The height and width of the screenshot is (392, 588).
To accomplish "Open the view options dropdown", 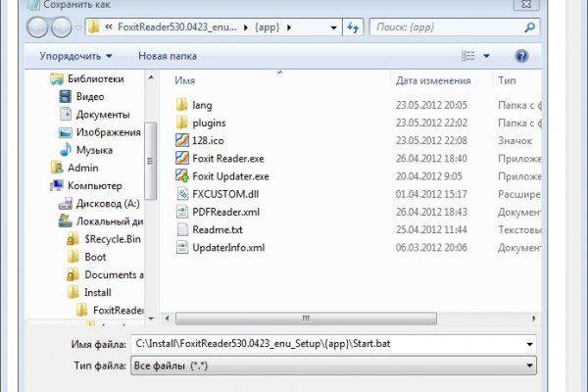I will (485, 56).
